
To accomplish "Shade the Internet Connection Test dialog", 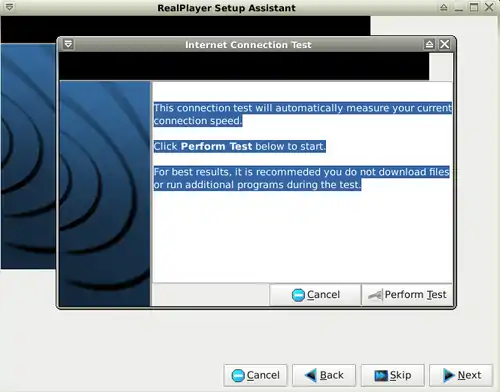I will coord(429,44).
